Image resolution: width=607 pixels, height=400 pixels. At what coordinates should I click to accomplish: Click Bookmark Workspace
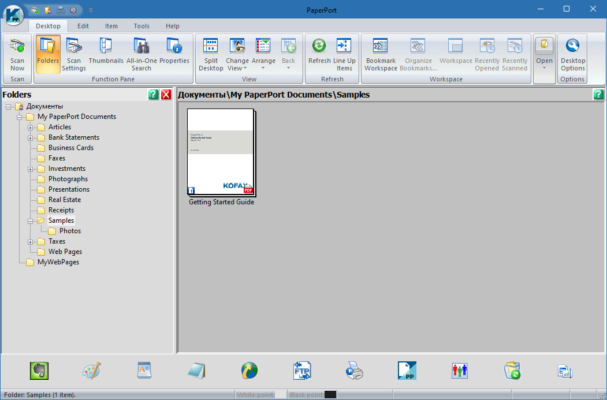pyautogui.click(x=381, y=54)
